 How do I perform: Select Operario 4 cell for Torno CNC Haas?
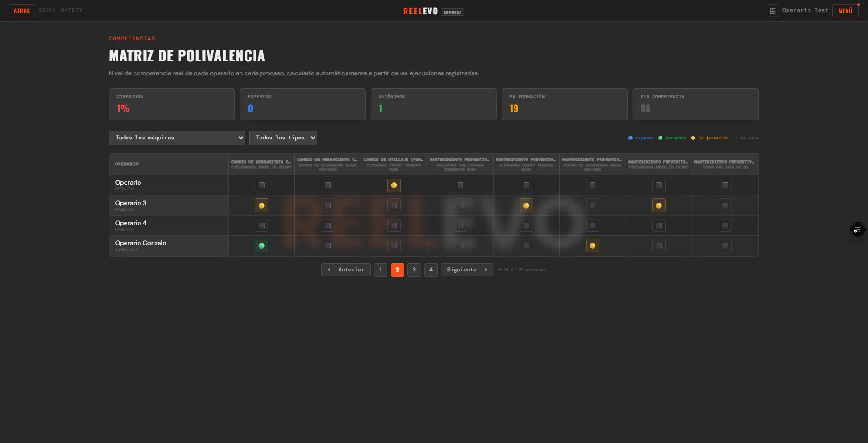[725, 226]
